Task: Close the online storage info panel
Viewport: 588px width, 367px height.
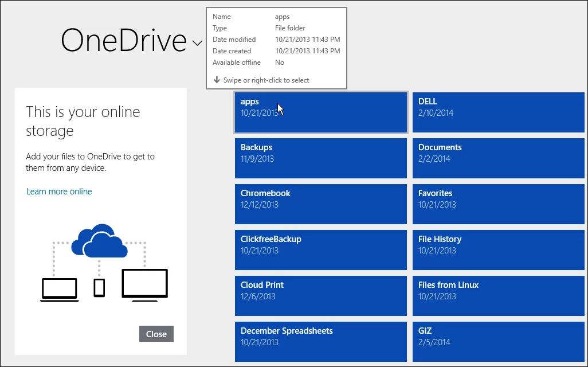Action: tap(156, 334)
